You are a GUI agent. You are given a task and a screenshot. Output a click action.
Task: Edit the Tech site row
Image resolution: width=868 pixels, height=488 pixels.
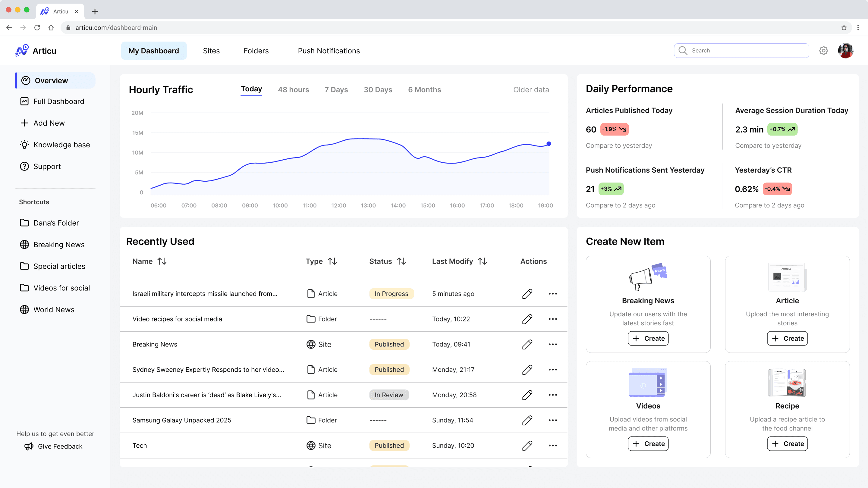click(527, 445)
